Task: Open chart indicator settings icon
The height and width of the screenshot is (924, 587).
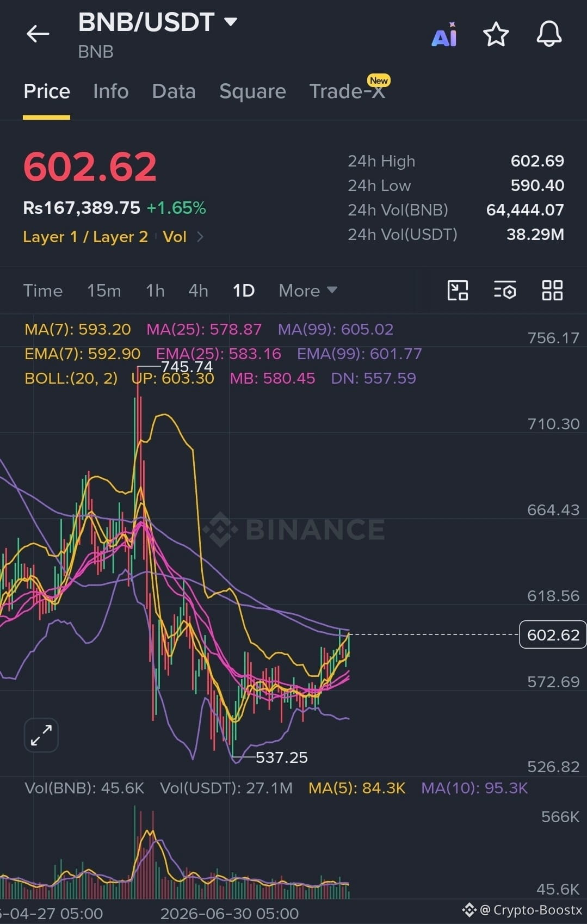Action: 505,291
